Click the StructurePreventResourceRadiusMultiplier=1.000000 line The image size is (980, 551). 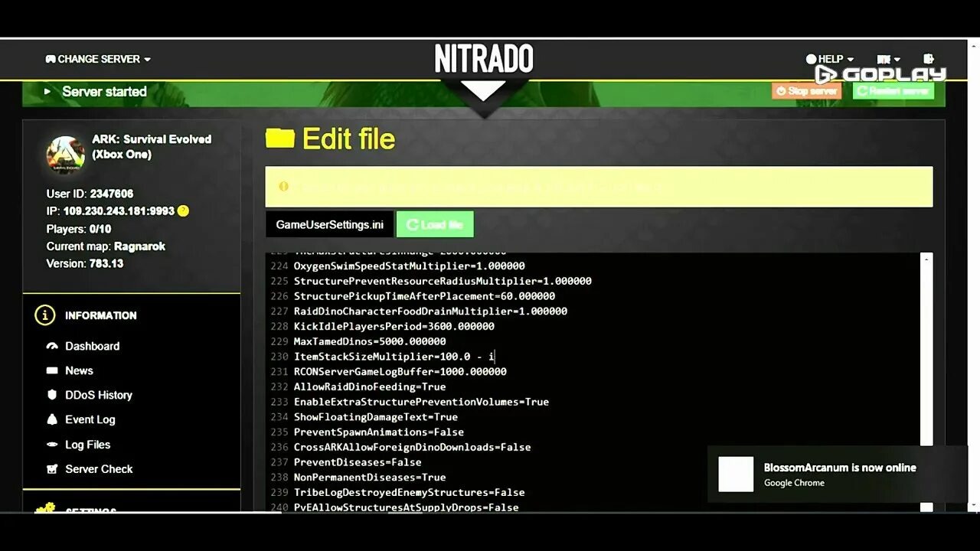click(x=443, y=281)
